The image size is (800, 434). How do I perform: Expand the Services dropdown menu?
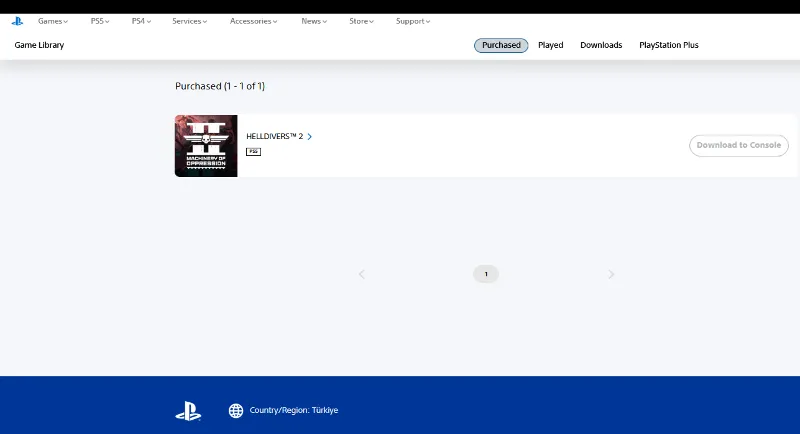pyautogui.click(x=190, y=21)
